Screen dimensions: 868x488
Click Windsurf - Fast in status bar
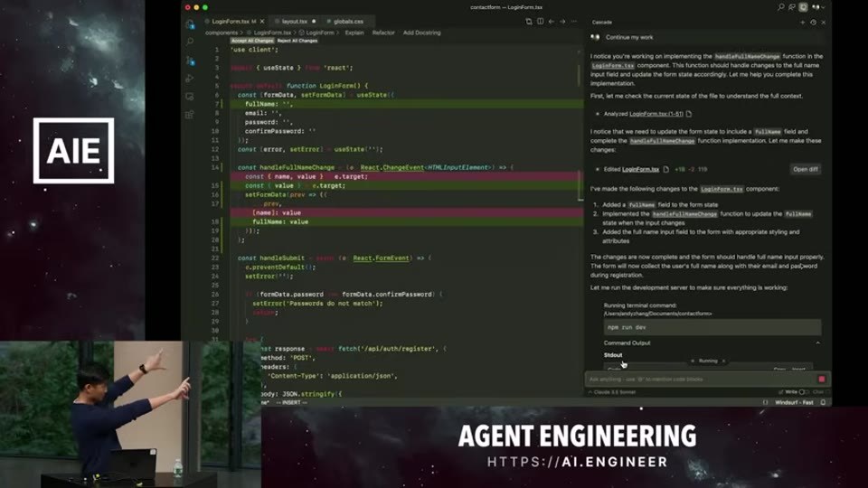[794, 403]
